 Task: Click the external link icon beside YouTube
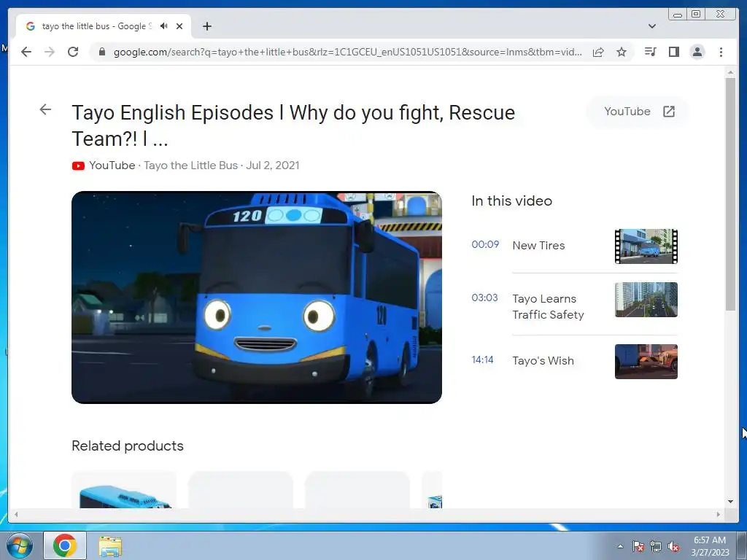tap(669, 112)
